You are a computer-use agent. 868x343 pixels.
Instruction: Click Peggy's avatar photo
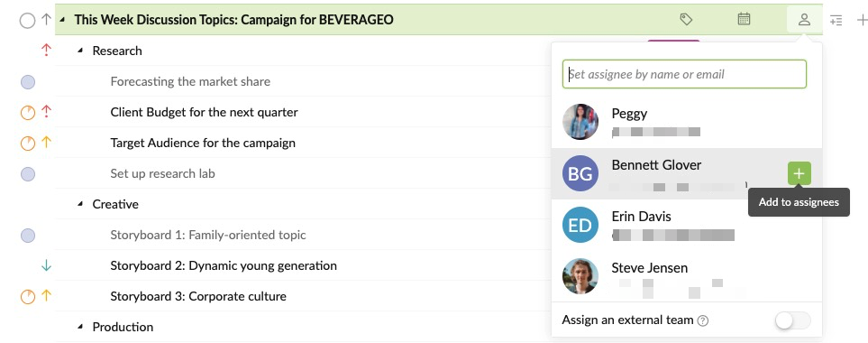coord(580,122)
